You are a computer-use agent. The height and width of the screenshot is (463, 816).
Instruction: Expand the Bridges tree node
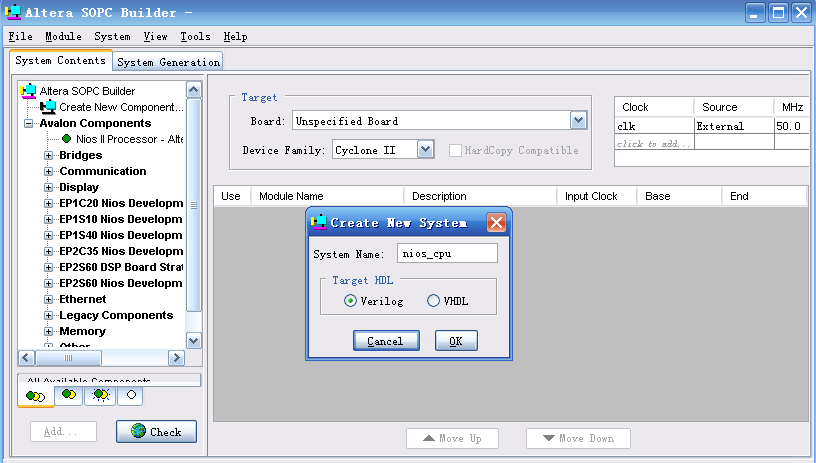(48, 156)
